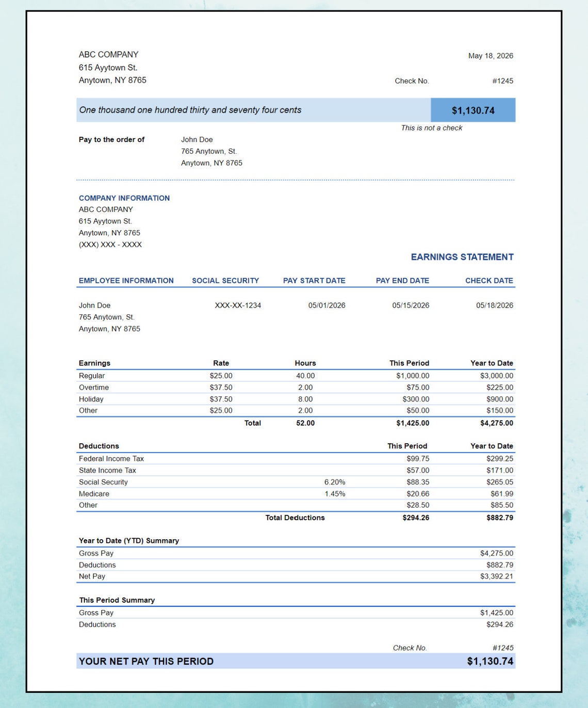Select the Federal Income Tax row
Image resolution: width=588 pixels, height=708 pixels.
pos(111,458)
